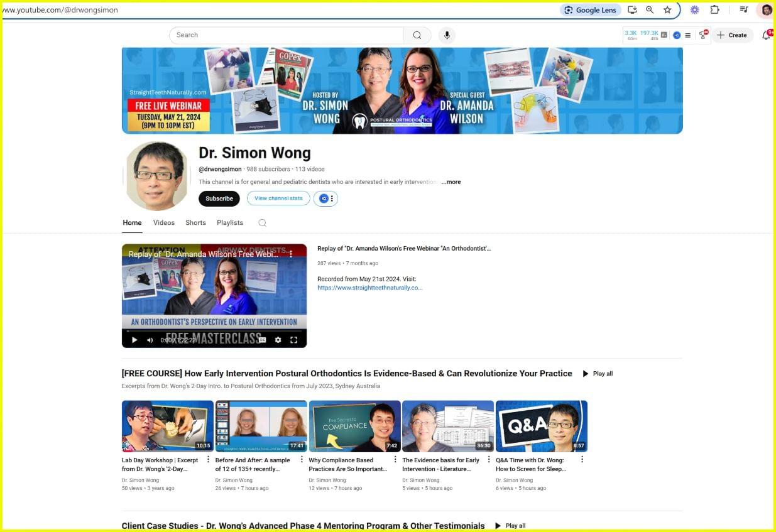Bookmark this page with the star icon
Screen dimensions: 776x532
tap(667, 10)
